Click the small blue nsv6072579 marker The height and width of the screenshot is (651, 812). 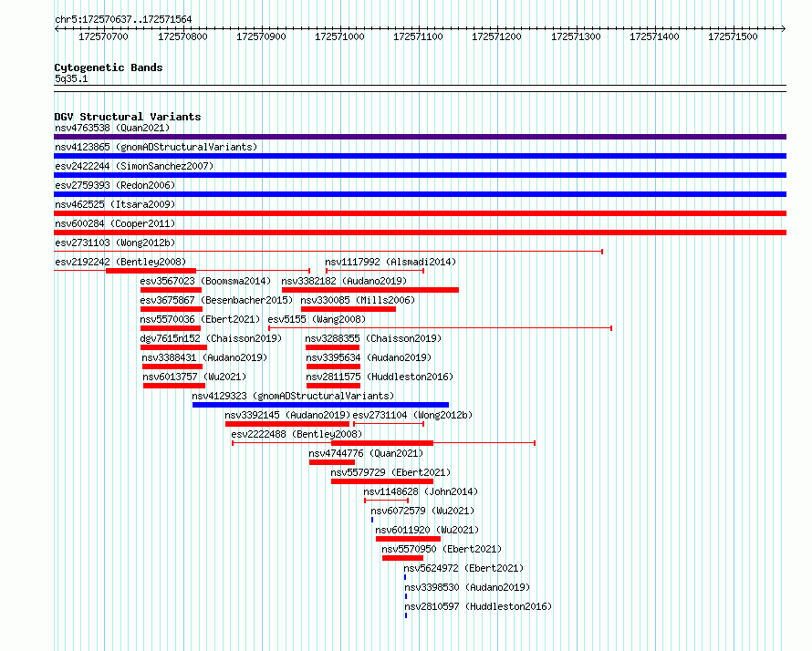tap(372, 520)
